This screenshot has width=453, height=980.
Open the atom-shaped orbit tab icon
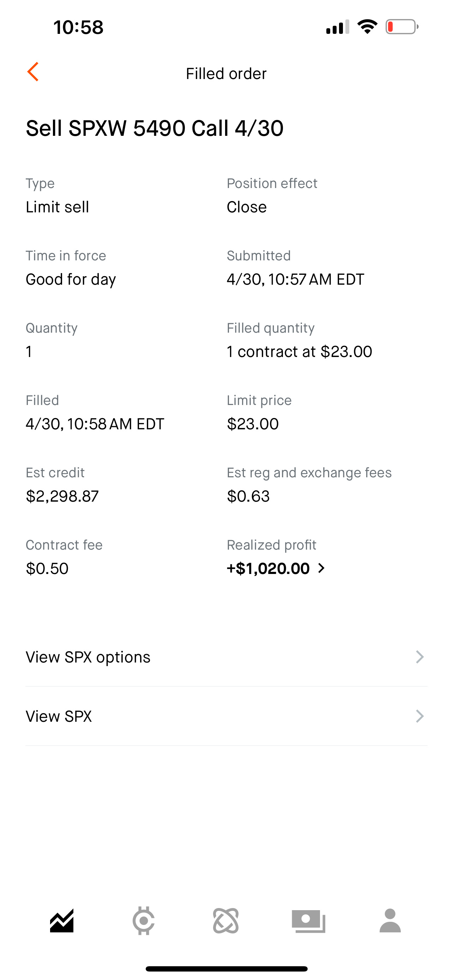tap(226, 921)
